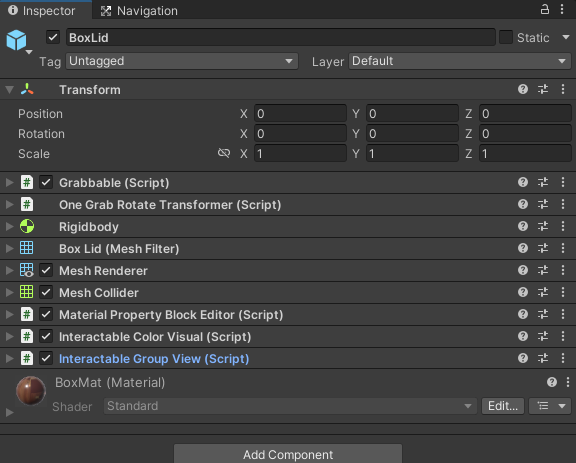Disable Interactable Color Visual checkbox
This screenshot has height=463, width=576.
point(46,337)
